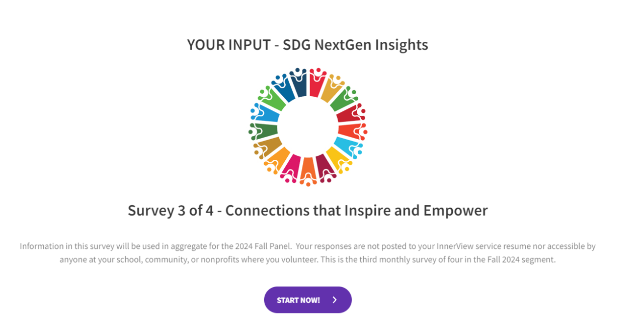Image resolution: width=644 pixels, height=323 pixels.
Task: Click the brownish gold wheel segment
Action: [x=269, y=145]
